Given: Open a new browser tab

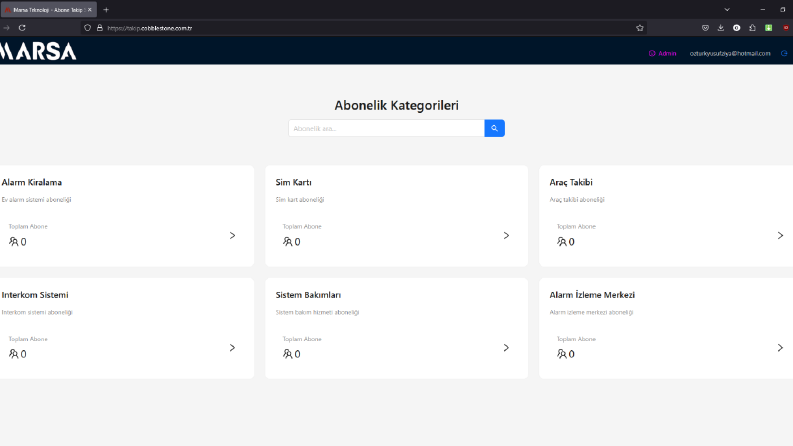Looking at the screenshot, I should point(106,10).
